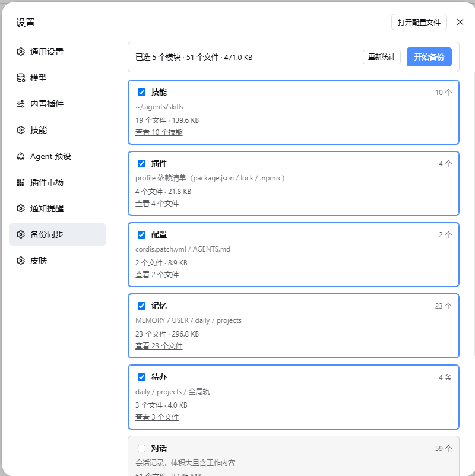Click the 打开配置文件 button
Screen dimensions: 475x476
point(419,22)
